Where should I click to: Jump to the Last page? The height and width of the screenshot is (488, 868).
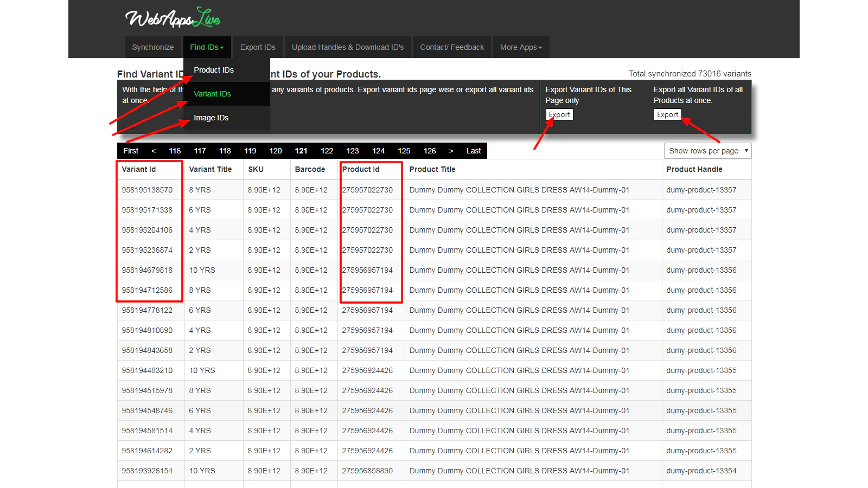pos(474,151)
